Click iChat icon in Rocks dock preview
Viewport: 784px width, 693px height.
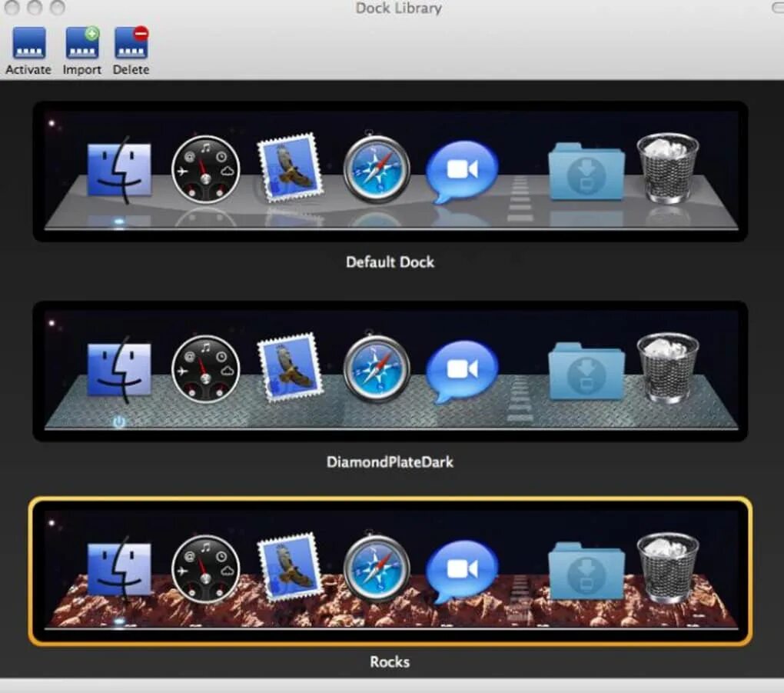point(461,572)
